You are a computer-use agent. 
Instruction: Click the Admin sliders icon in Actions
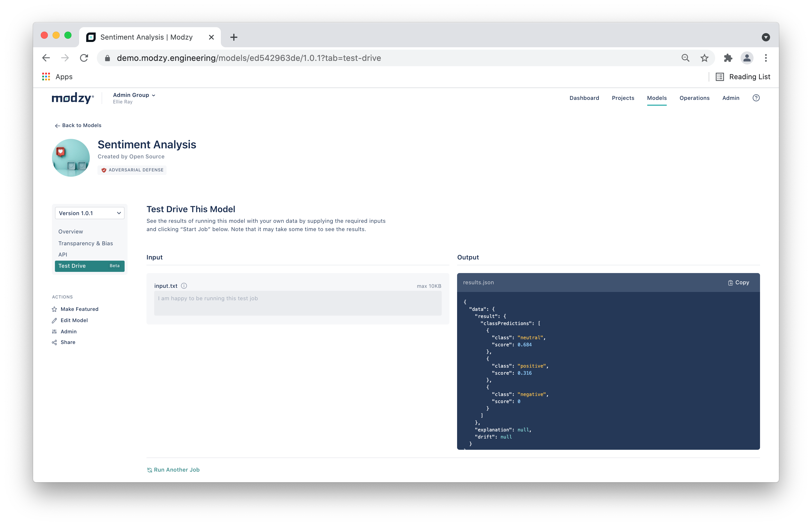(54, 332)
